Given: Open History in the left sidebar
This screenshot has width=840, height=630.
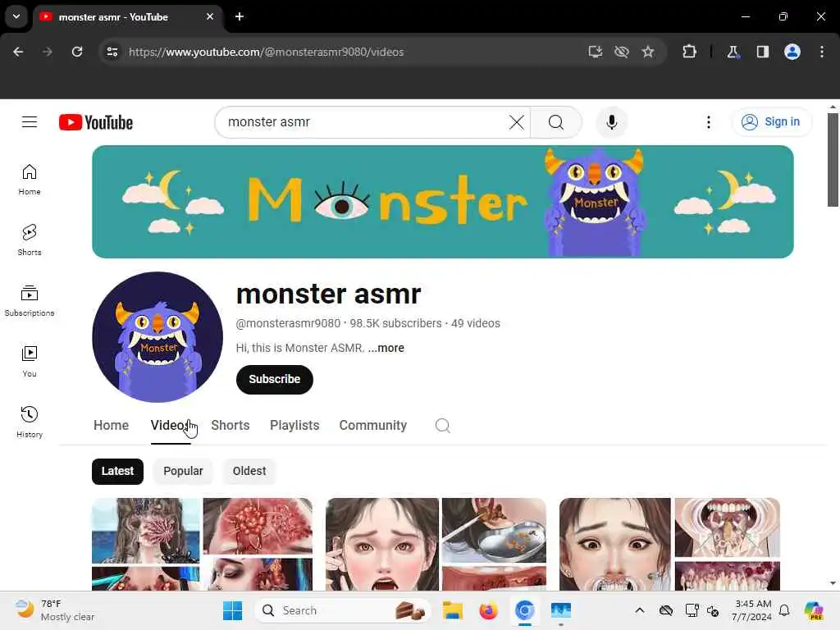Looking at the screenshot, I should [x=30, y=422].
